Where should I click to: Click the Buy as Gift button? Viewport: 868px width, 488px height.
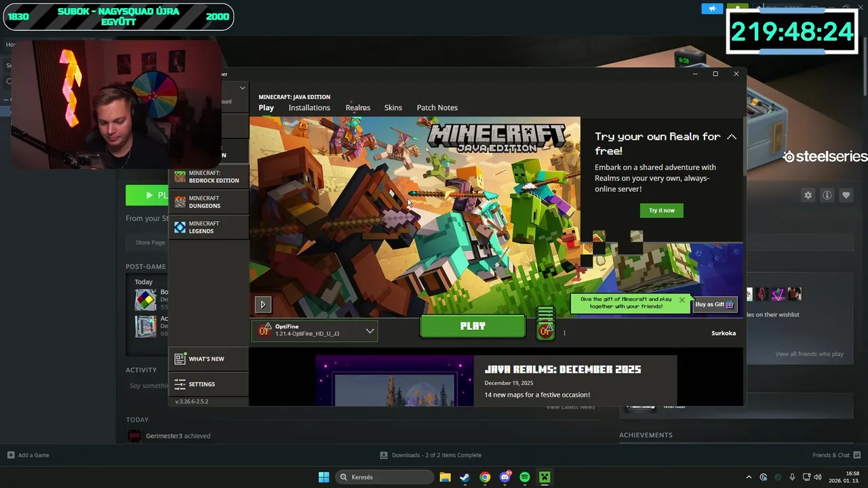point(715,305)
